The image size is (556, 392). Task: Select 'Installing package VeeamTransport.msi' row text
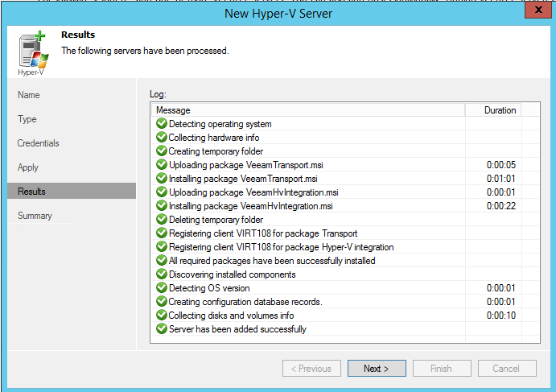(x=243, y=179)
